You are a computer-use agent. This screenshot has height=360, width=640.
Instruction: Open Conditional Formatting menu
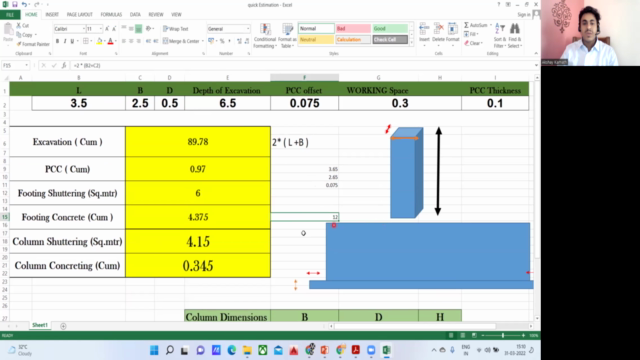pos(264,36)
